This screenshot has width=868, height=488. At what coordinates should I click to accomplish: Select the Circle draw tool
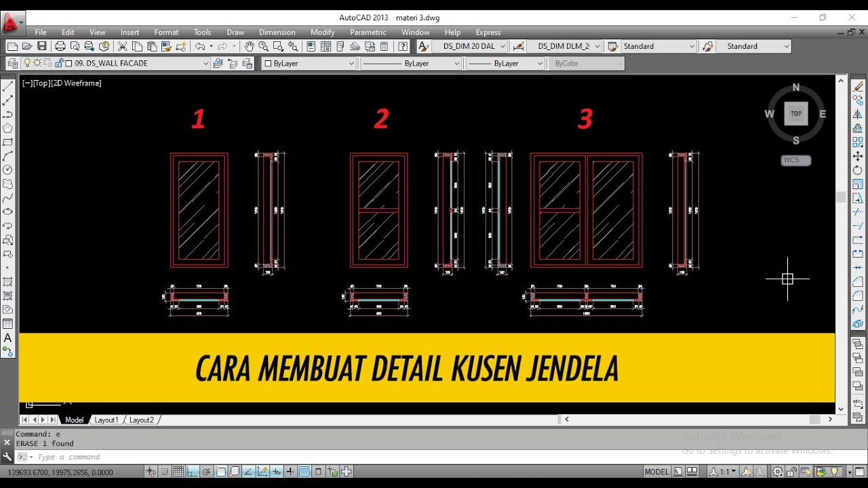point(8,170)
